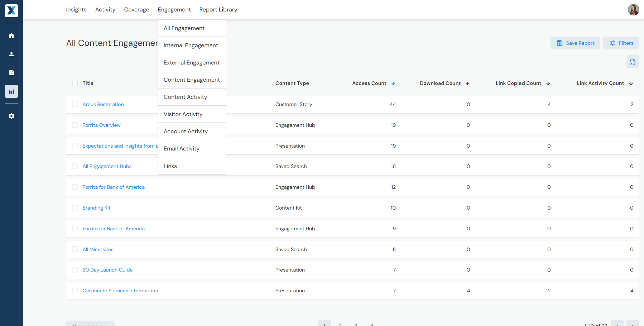Open the 30 Day Launch Guide link
644x326 pixels.
pyautogui.click(x=107, y=270)
